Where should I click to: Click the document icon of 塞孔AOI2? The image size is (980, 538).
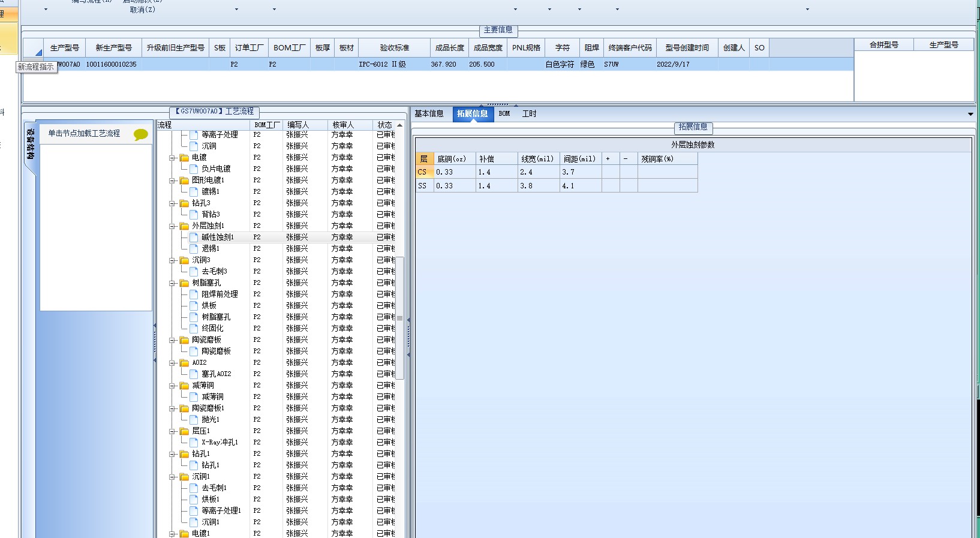click(x=194, y=374)
